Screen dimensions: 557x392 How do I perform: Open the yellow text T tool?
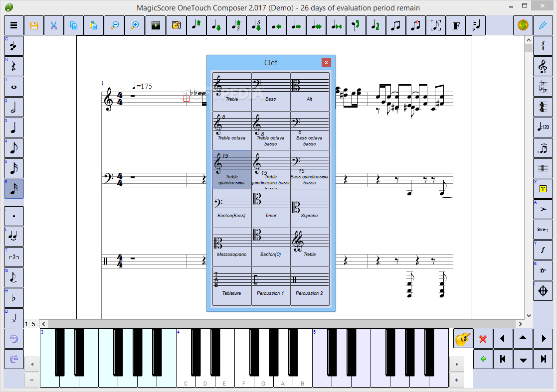pos(543,189)
